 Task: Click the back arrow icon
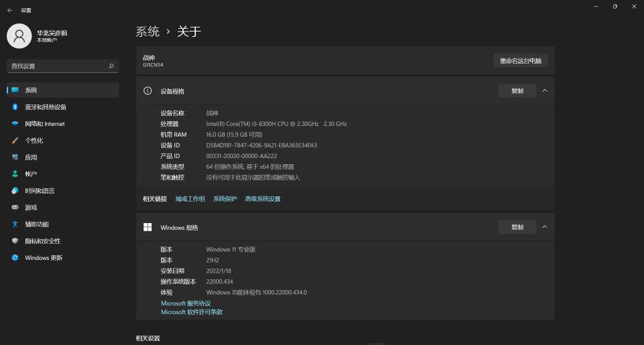point(10,10)
